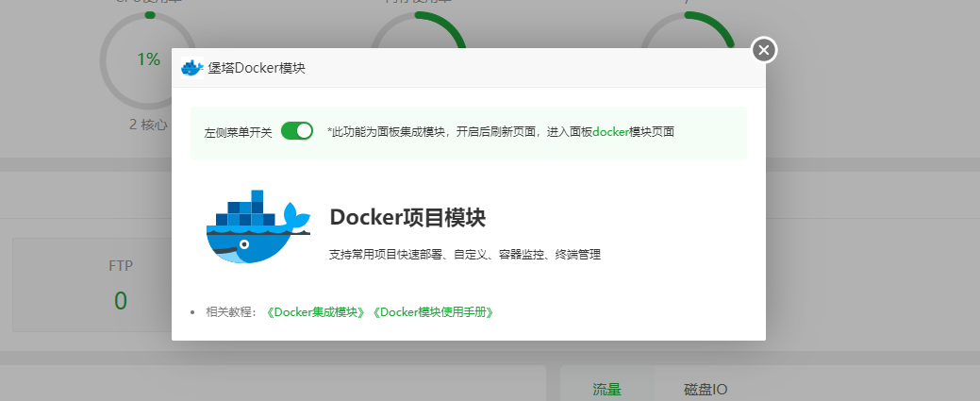Click the FTP label in background panel
The height and width of the screenshot is (401, 980).
click(x=121, y=266)
